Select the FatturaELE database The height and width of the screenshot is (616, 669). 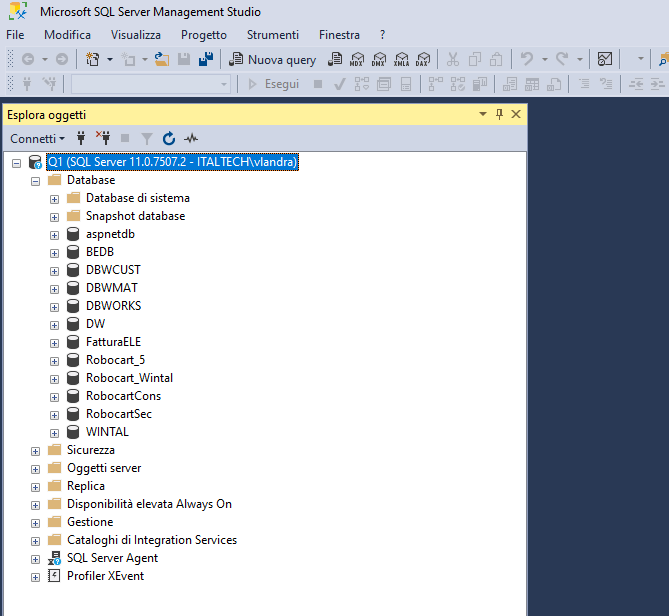pyautogui.click(x=113, y=342)
